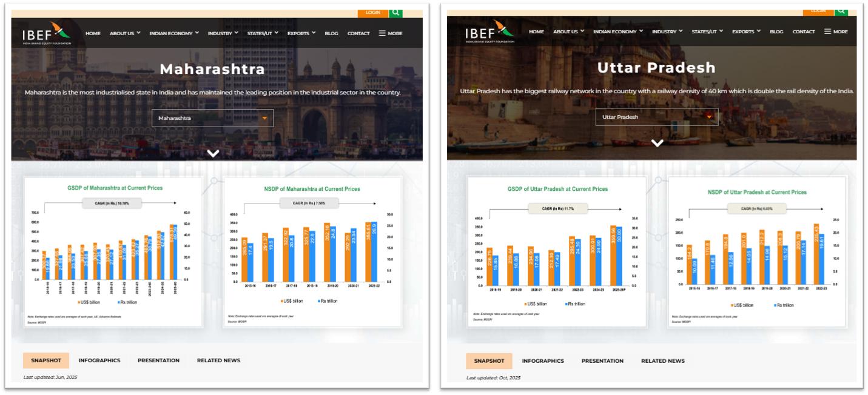Screen dimensions: 868x395
Task: Open search icon on the Maharashtra page
Action: (395, 12)
